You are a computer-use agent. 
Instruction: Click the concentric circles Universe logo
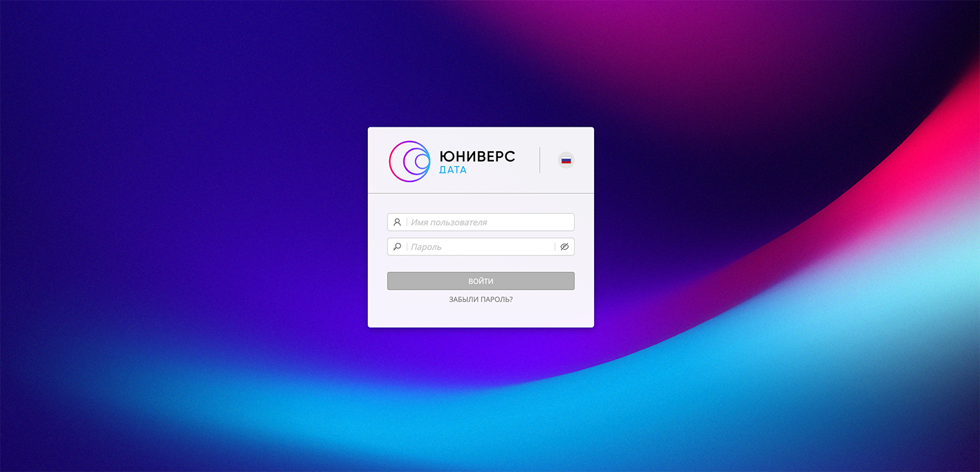409,161
